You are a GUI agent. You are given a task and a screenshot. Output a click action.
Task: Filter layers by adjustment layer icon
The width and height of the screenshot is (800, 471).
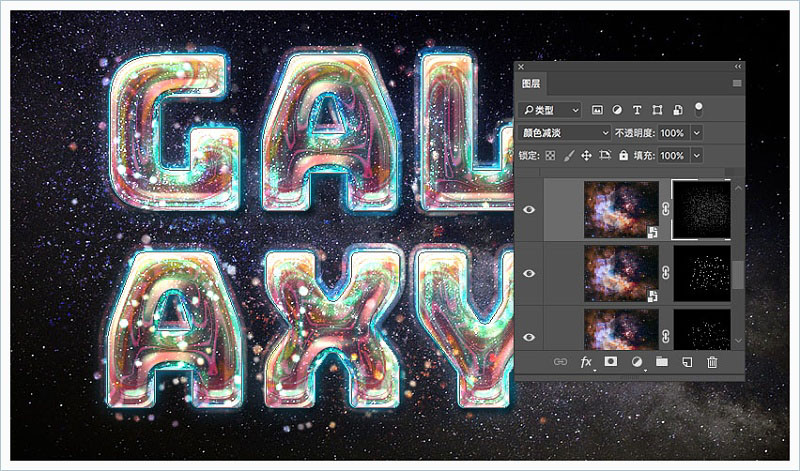tap(617, 110)
